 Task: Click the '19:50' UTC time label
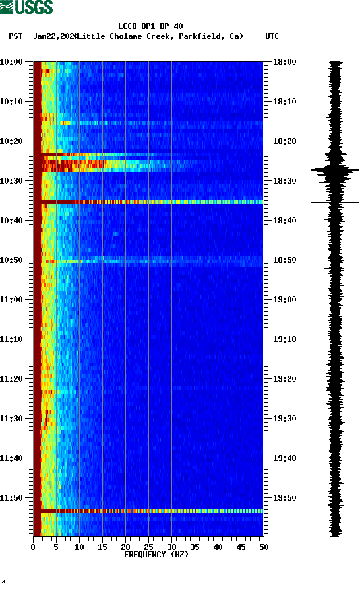(x=284, y=498)
